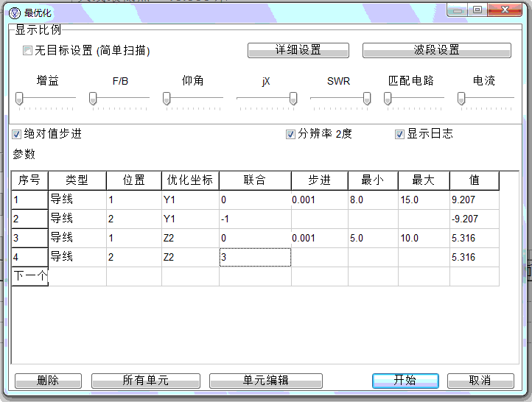Click the 值 column header
Screen dimensions: 532x402
(x=475, y=180)
